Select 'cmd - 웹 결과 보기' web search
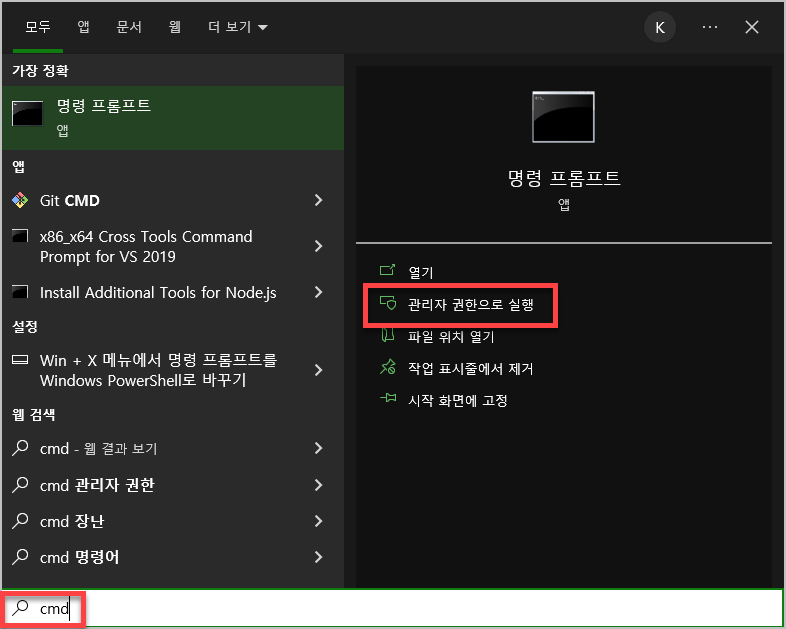Image resolution: width=786 pixels, height=629 pixels. pyautogui.click(x=98, y=448)
